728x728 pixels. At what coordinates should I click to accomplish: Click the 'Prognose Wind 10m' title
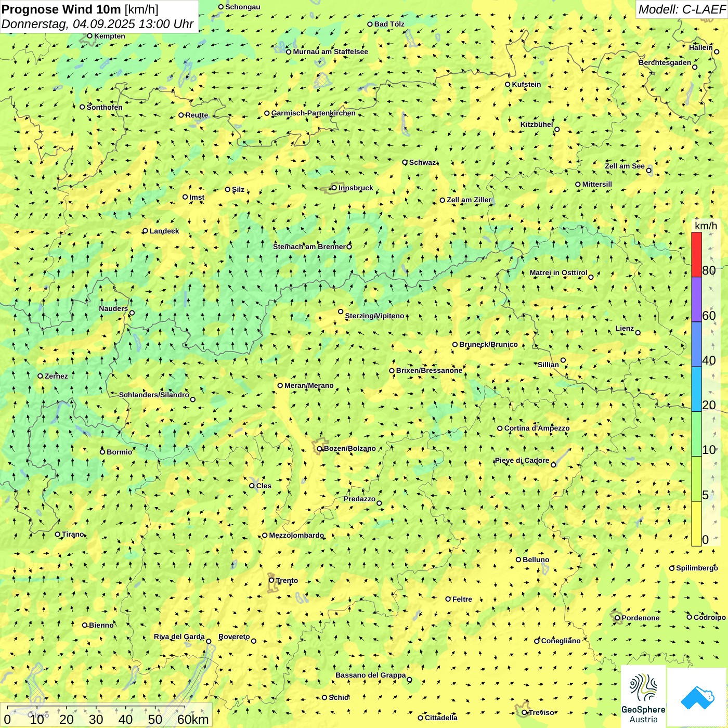click(61, 9)
